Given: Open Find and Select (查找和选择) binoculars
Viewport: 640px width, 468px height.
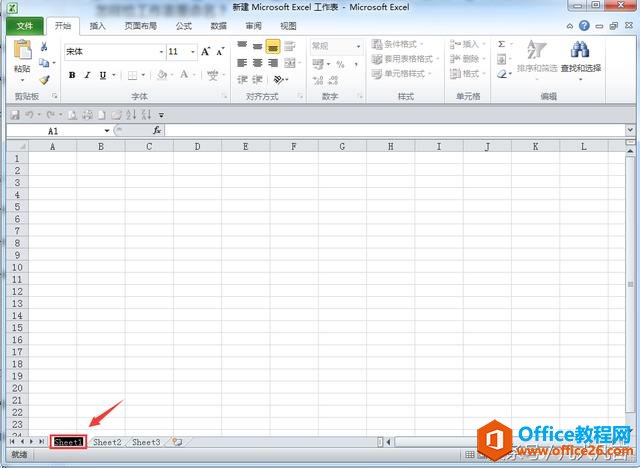Looking at the screenshot, I should click(580, 58).
